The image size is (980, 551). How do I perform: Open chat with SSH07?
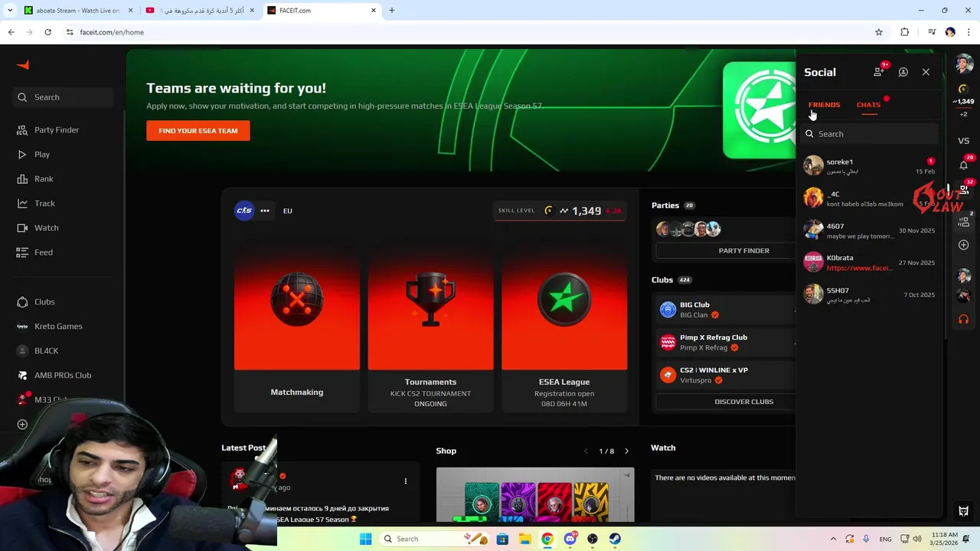[x=869, y=295]
